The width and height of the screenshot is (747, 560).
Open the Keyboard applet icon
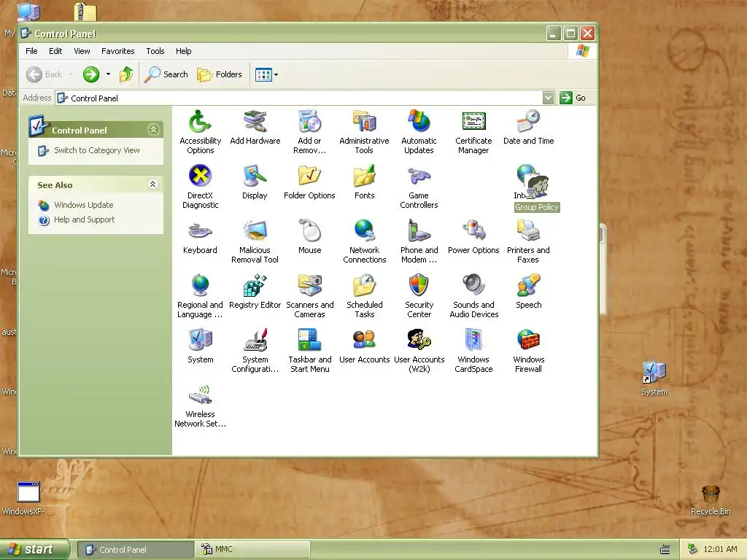point(200,231)
